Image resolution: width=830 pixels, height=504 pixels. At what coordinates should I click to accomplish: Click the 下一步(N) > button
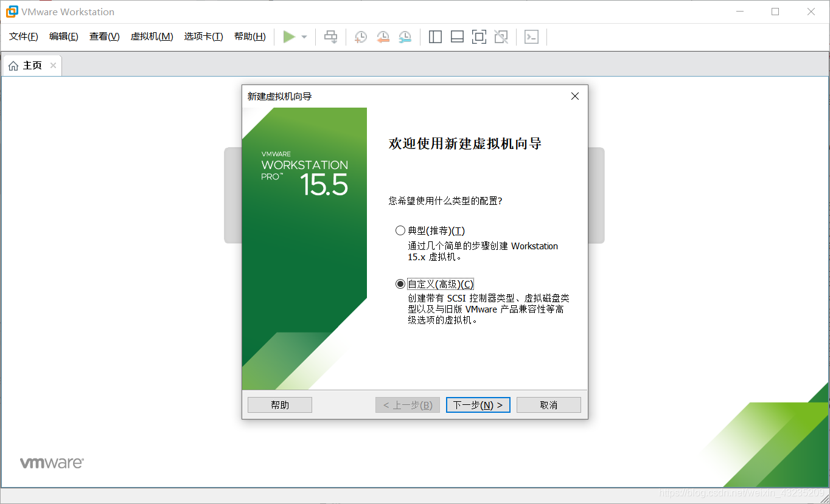click(x=478, y=405)
